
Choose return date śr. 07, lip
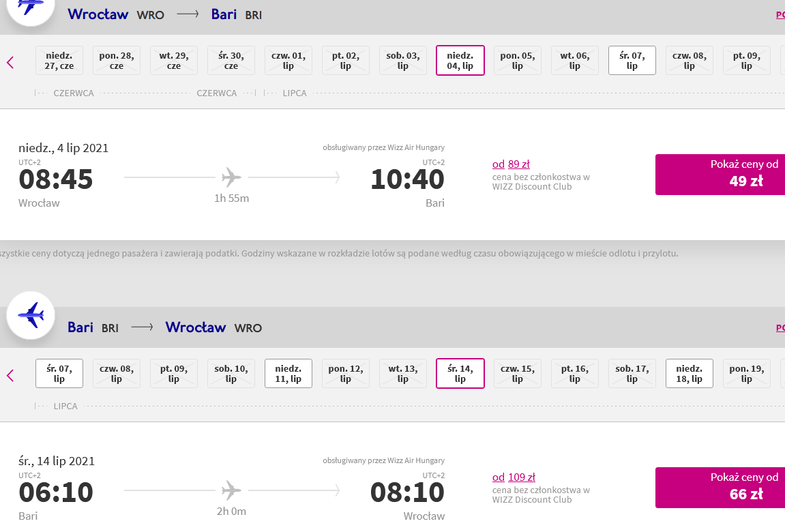[59, 373]
